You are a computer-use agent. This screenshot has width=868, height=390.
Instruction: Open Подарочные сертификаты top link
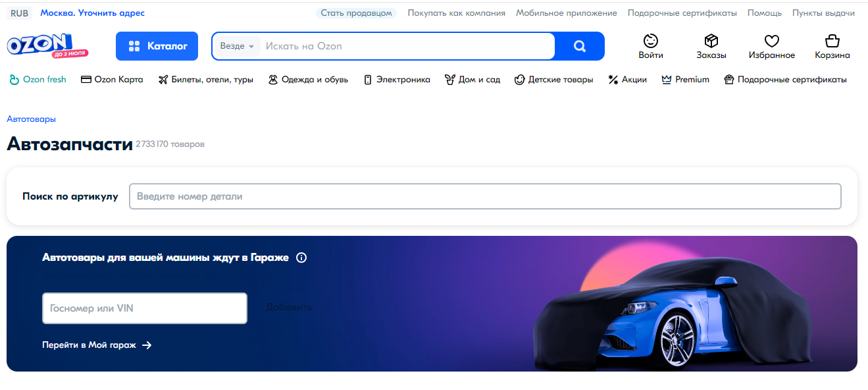coord(682,13)
